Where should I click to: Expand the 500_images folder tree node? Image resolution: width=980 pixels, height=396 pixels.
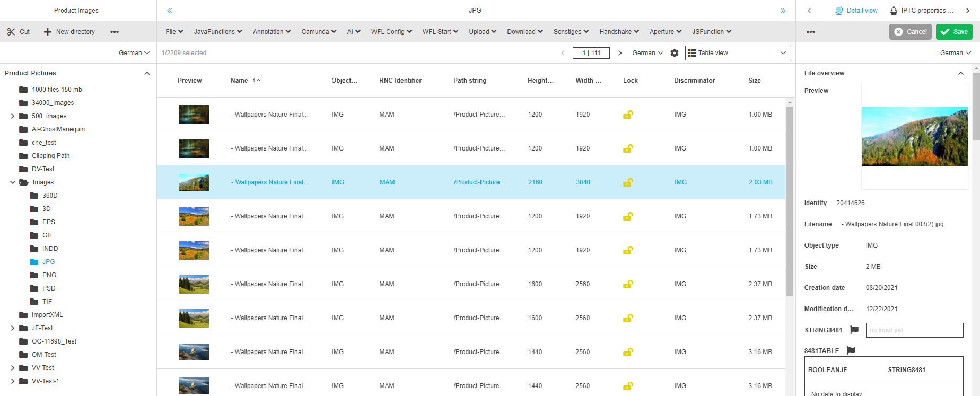click(13, 116)
